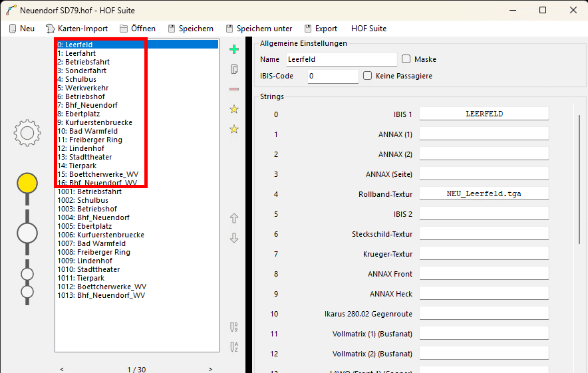The height and width of the screenshot is (373, 588).
Task: Click the sort alphabetically A-Z icon
Action: coord(233,346)
